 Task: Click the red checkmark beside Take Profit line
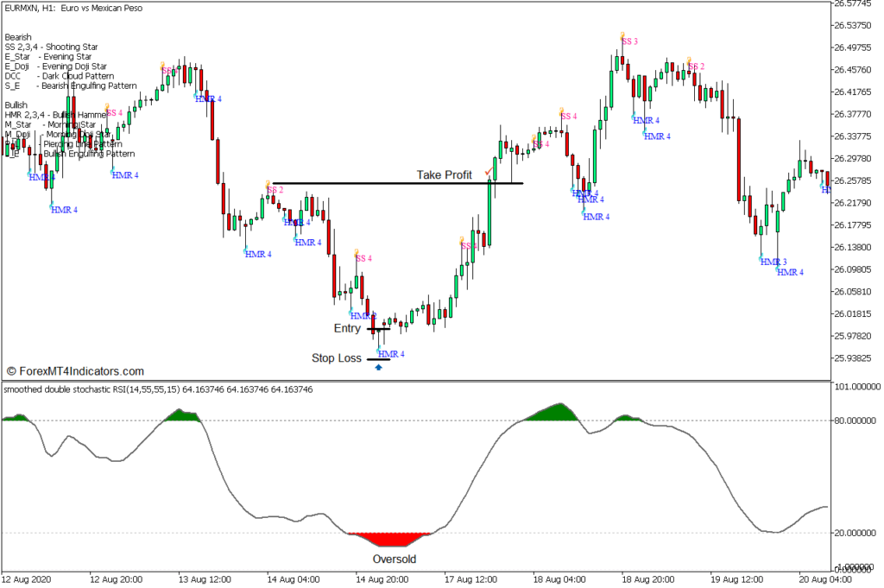point(489,171)
